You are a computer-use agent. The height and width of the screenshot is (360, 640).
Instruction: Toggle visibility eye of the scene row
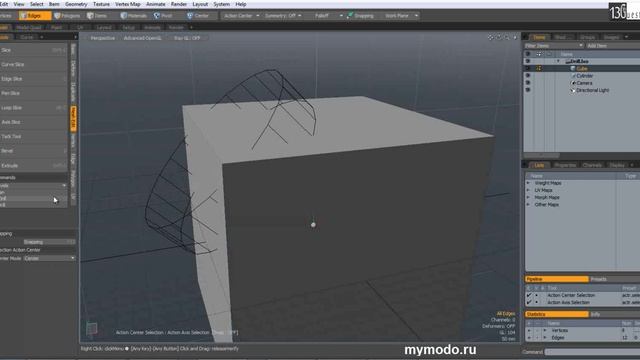click(528, 61)
